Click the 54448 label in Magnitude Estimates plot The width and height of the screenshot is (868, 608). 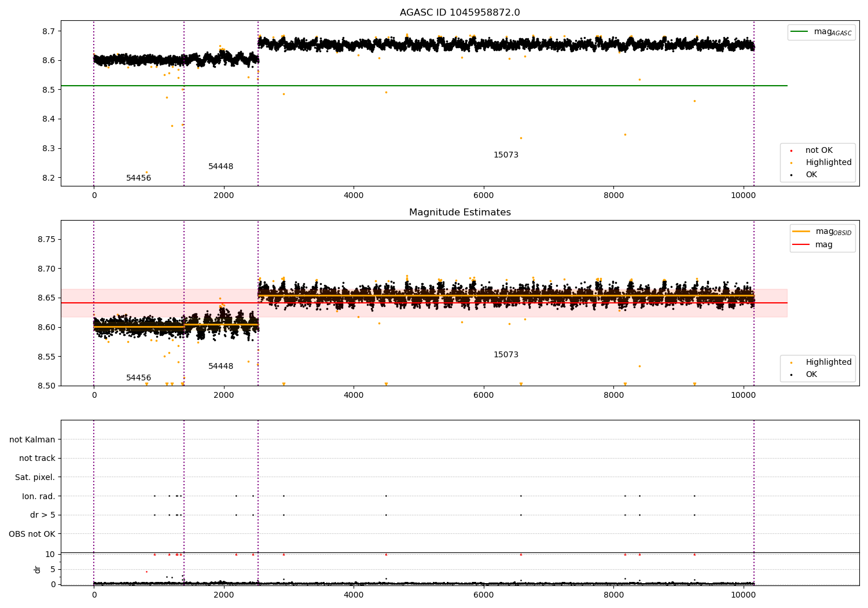[x=220, y=367]
